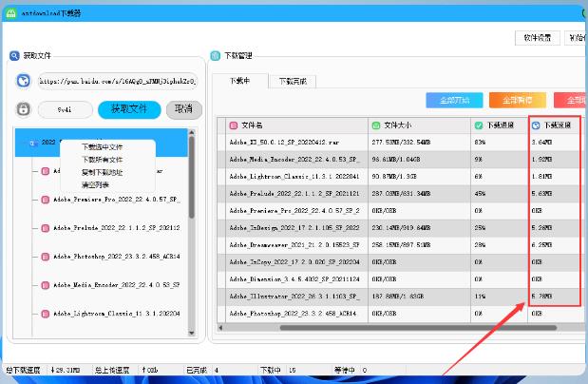Choose 清空列表 from the context menu
588x384 pixels.
(95, 184)
